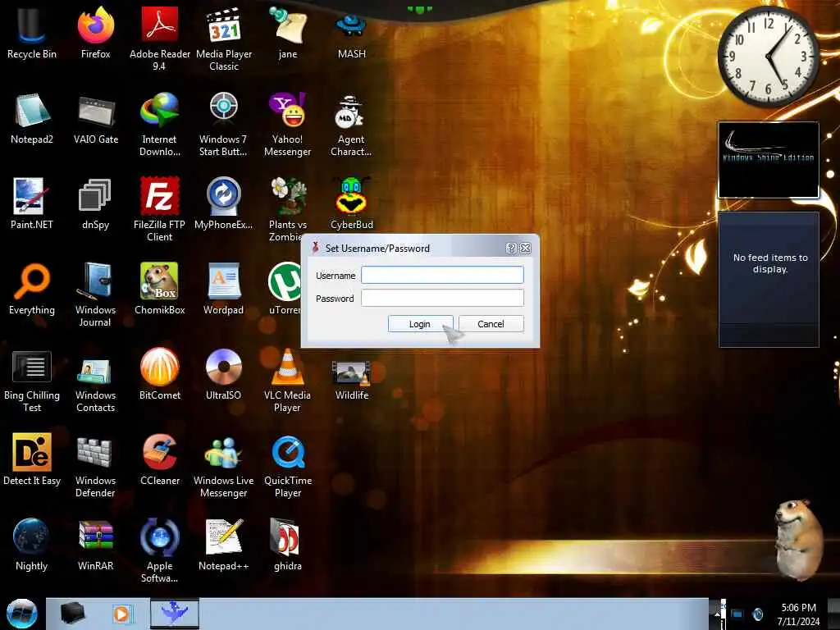Select MyPhoneExplorer desktop icon
The image size is (840, 630).
click(223, 203)
